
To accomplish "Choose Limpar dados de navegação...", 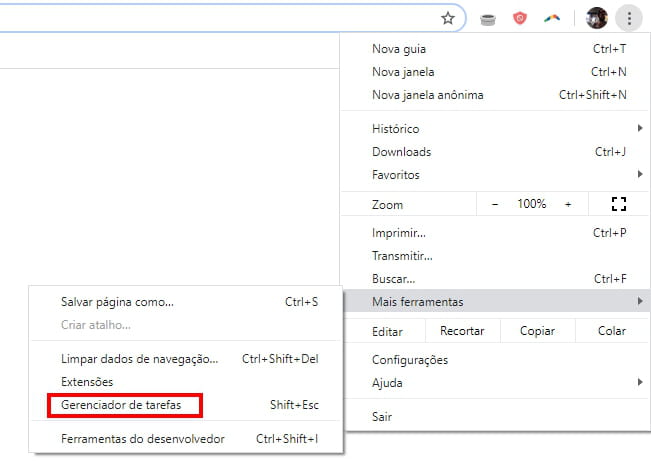I will click(186, 359).
